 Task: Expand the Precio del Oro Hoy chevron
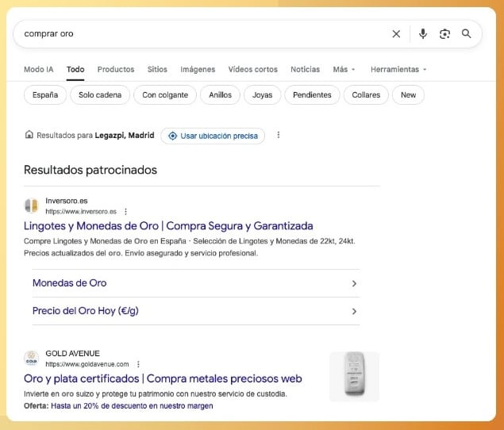[x=354, y=312]
